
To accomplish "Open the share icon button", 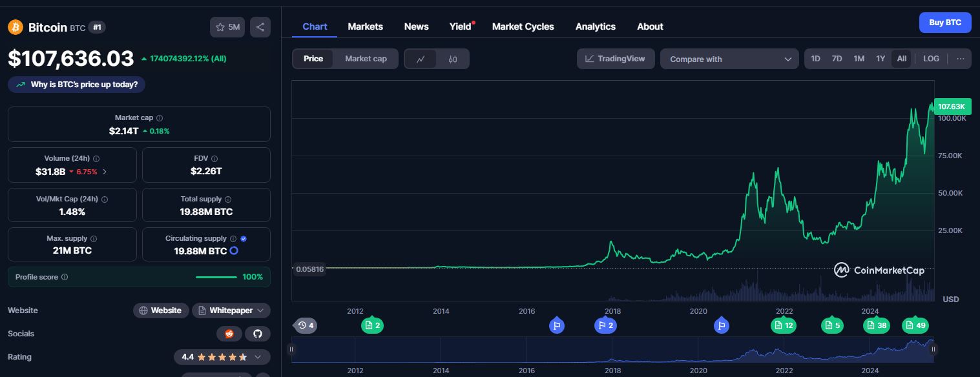I will point(260,27).
